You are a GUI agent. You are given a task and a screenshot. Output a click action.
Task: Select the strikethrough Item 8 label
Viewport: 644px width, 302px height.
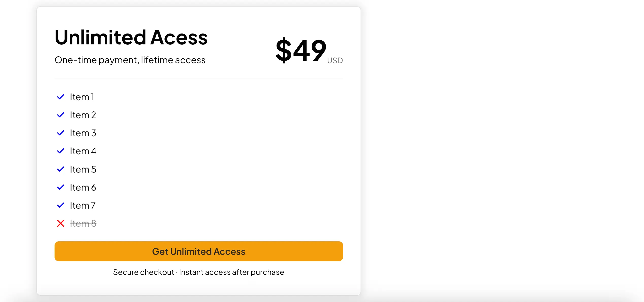pos(83,223)
